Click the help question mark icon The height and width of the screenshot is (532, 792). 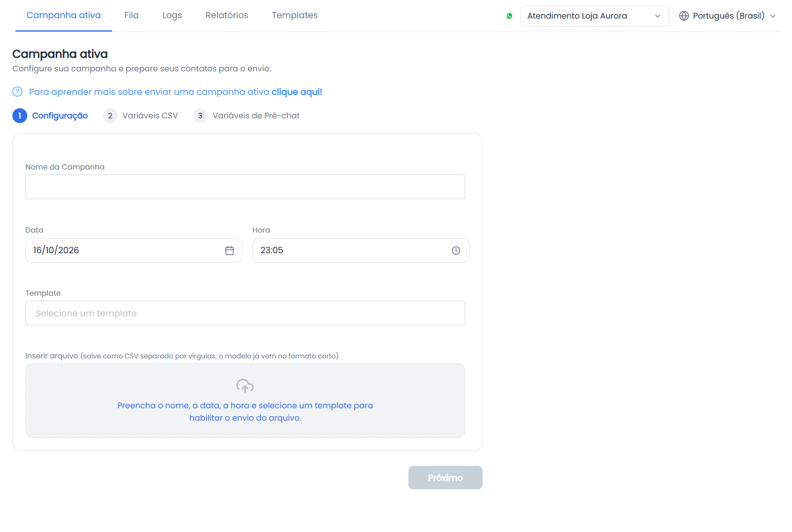point(17,92)
